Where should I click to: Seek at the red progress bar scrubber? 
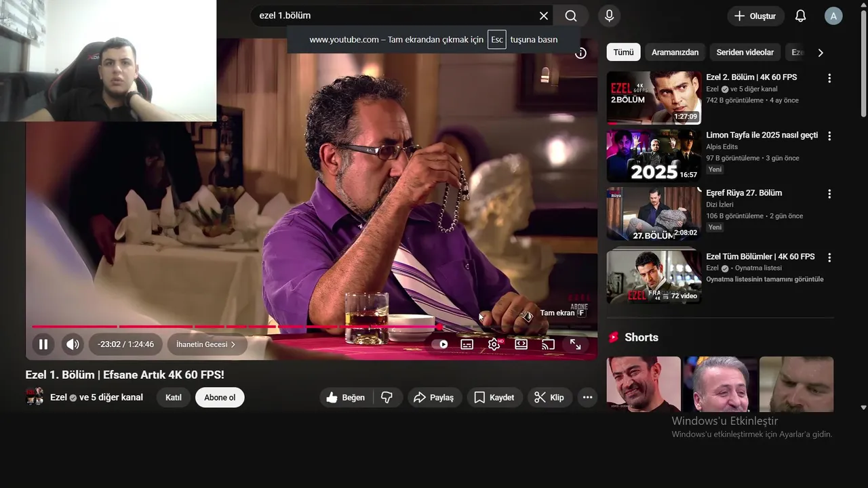439,327
